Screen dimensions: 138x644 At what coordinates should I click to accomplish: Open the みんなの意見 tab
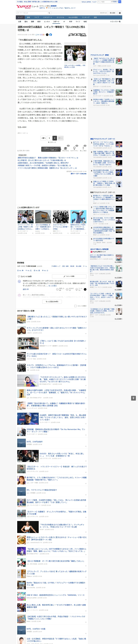[73, 17]
